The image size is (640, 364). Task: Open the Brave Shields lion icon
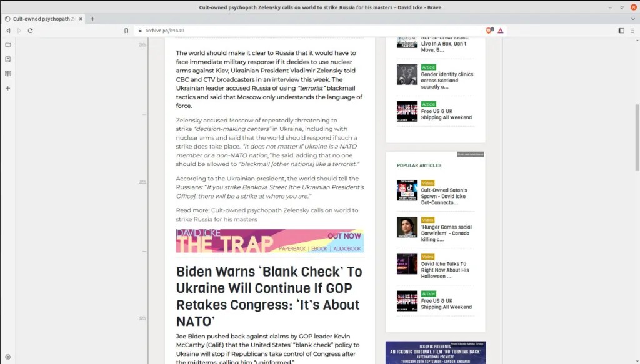click(x=489, y=31)
